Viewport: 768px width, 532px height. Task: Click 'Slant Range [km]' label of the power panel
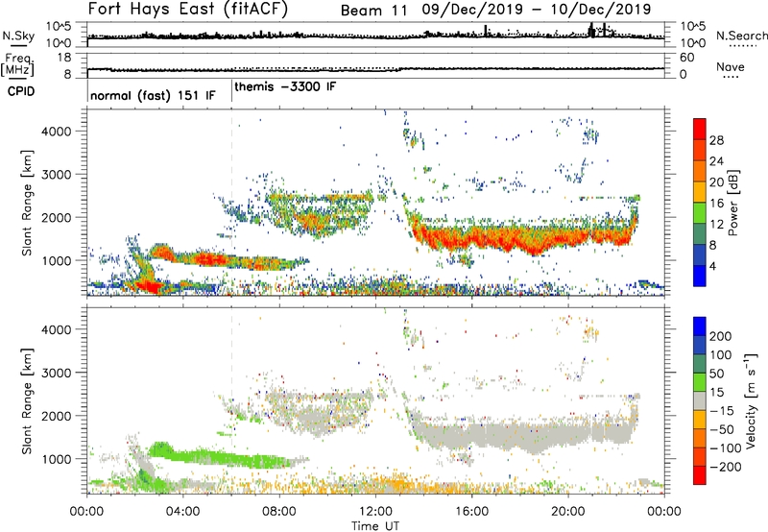[27, 203]
